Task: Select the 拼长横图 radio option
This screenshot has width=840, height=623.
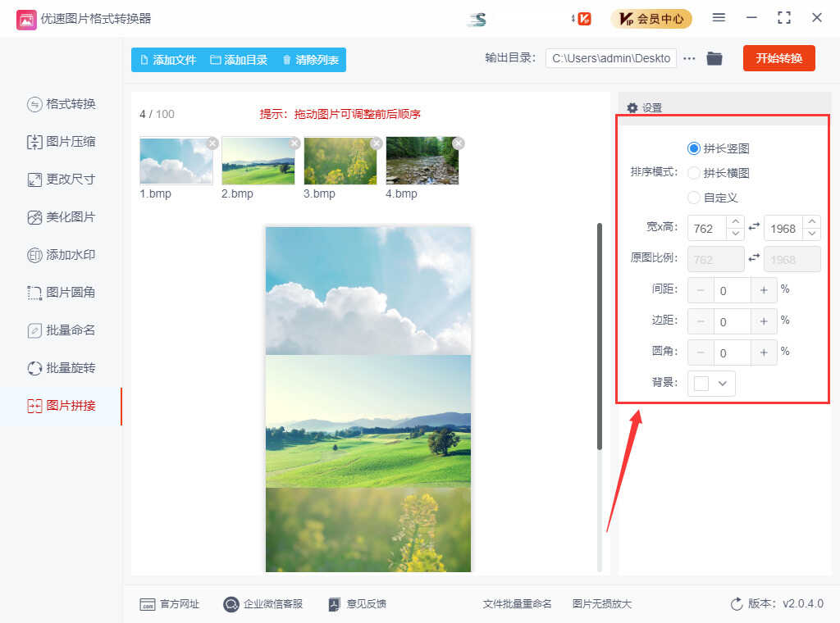Action: [694, 173]
